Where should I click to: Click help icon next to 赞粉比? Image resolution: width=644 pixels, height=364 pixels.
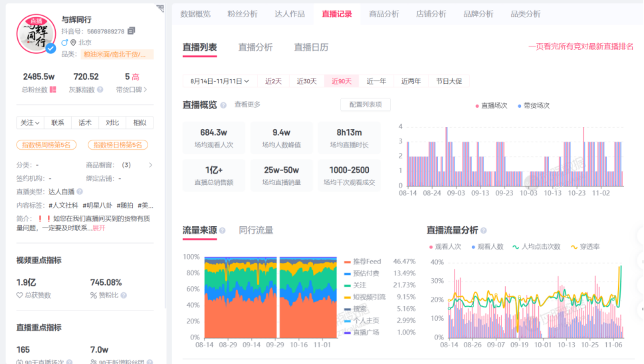pos(124,295)
